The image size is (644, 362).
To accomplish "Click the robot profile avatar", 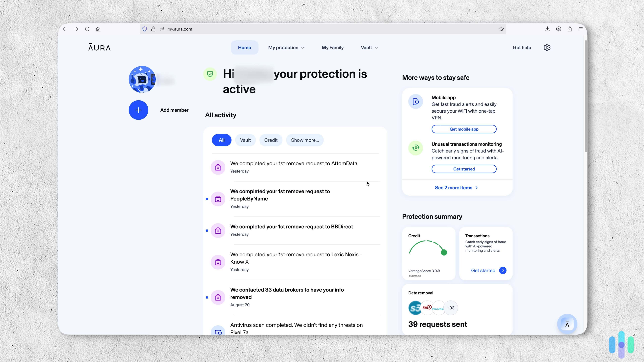I will pyautogui.click(x=142, y=79).
